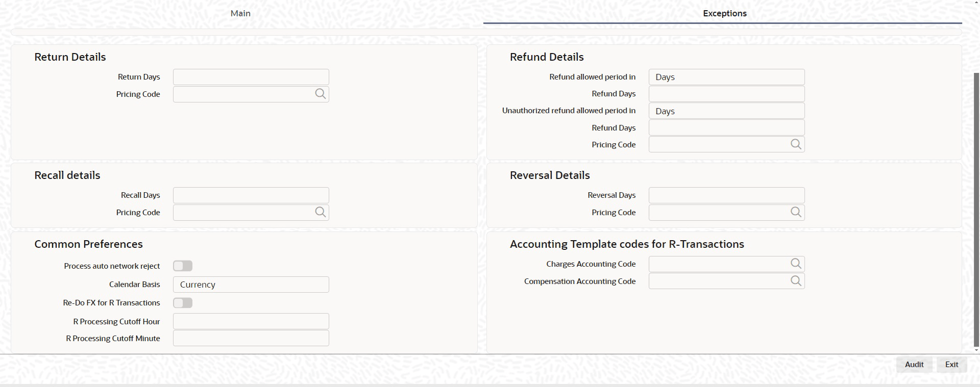Click the "R Processing Cutoff Hour" label
Screen dimensions: 980x387
(116, 322)
